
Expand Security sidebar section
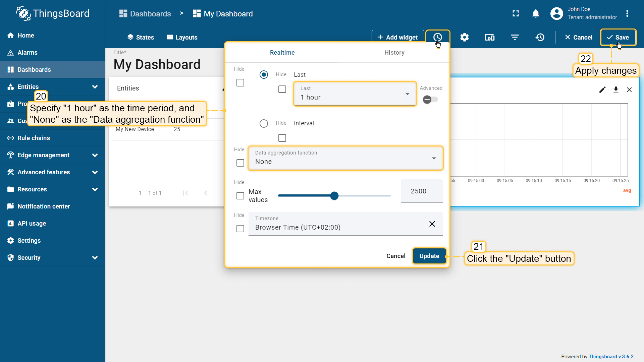(x=95, y=258)
